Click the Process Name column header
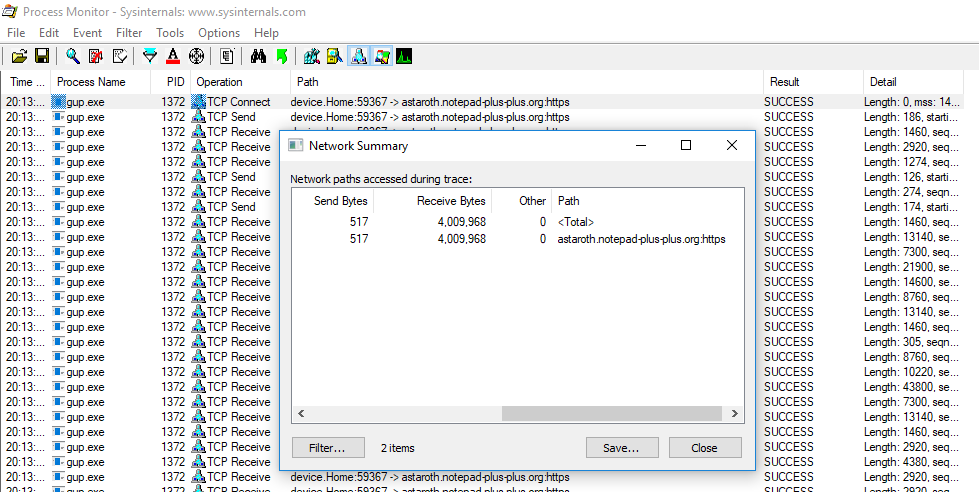 click(x=101, y=82)
